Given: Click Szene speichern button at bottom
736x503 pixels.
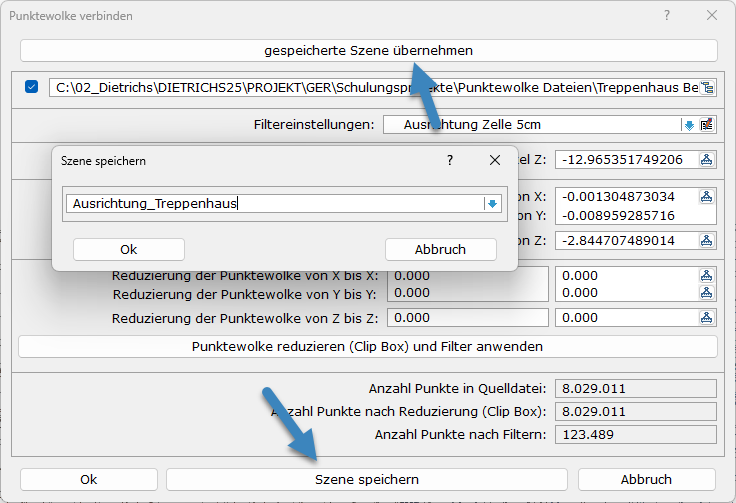Looking at the screenshot, I should point(366,480).
